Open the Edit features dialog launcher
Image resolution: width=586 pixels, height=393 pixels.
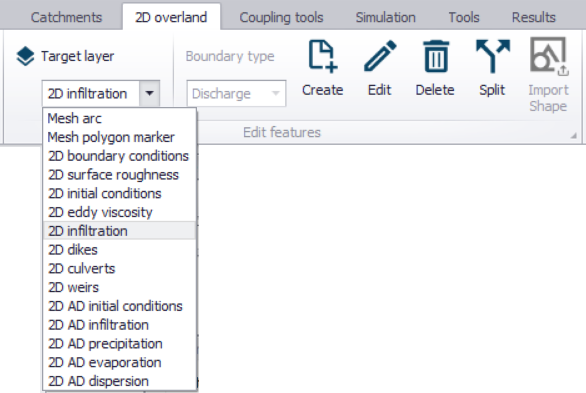573,136
